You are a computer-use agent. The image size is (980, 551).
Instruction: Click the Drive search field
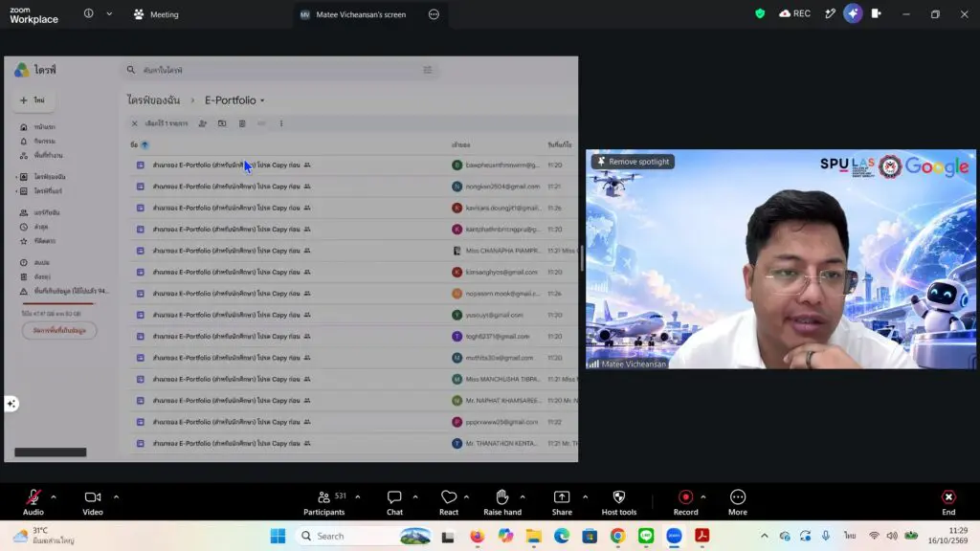point(279,70)
